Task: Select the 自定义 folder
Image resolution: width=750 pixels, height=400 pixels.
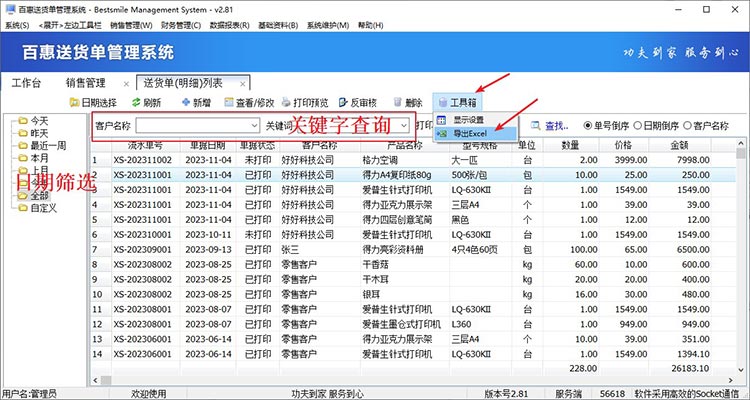Action: (38, 208)
